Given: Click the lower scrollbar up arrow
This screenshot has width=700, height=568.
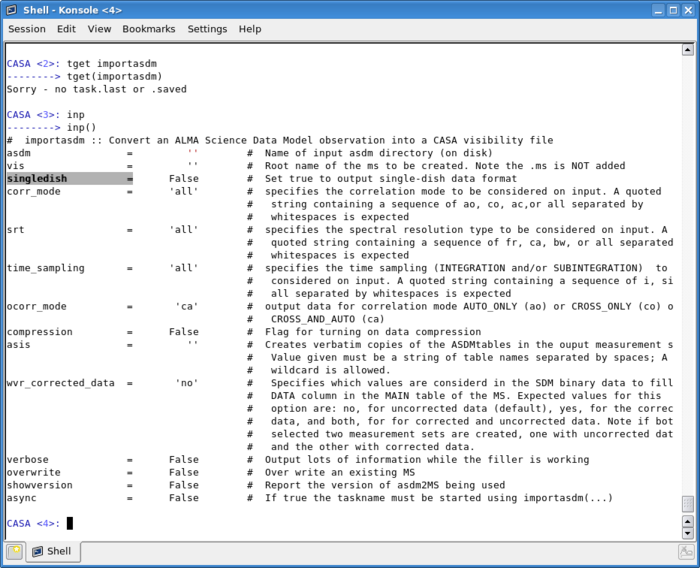Looking at the screenshot, I should pos(688,522).
